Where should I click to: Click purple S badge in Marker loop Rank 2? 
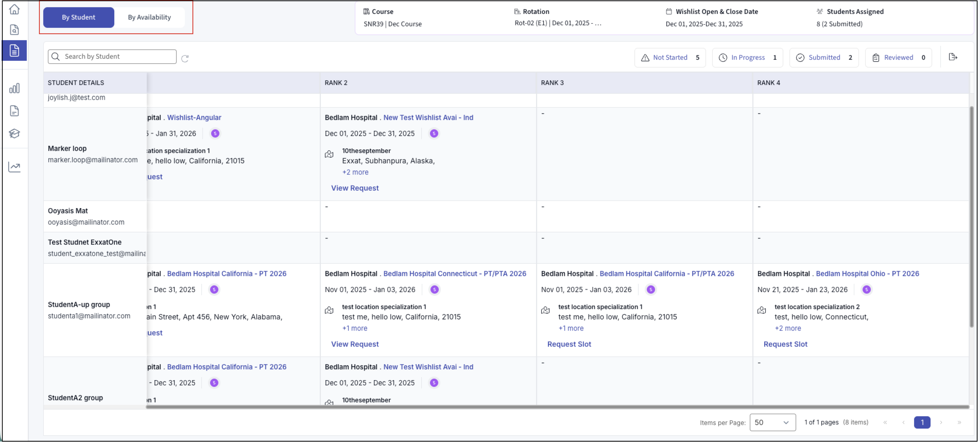(434, 134)
